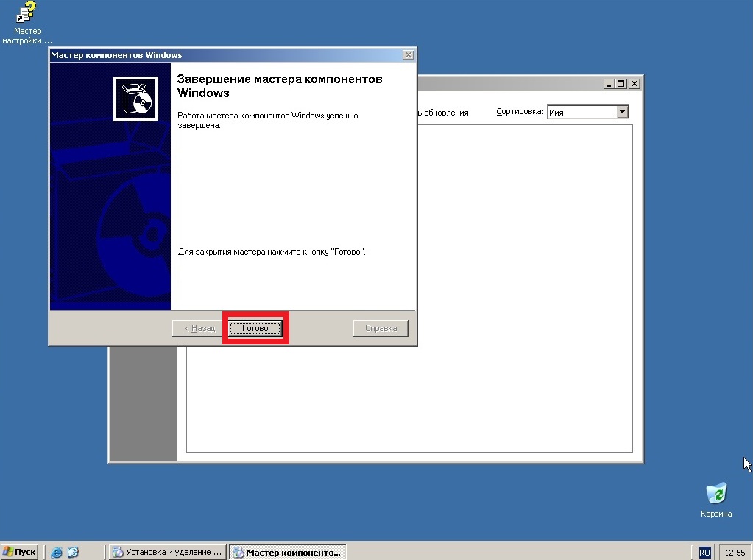753x560 pixels.
Task: Select the Корзина recycle bin icon
Action: 716,500
